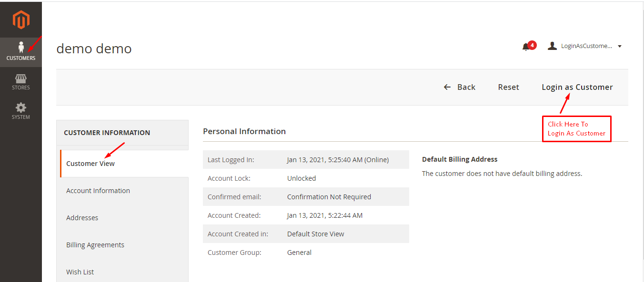Image resolution: width=644 pixels, height=282 pixels.
Task: Open the System gear menu
Action: pyautogui.click(x=21, y=111)
